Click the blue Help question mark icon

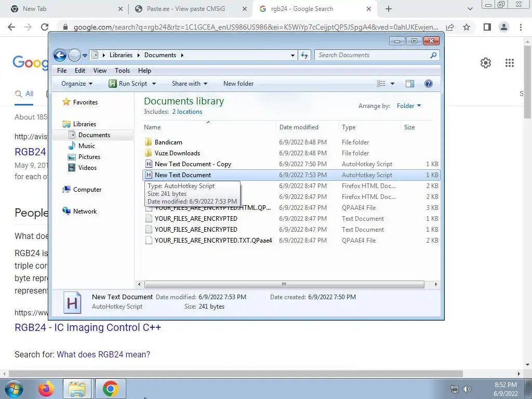click(429, 84)
